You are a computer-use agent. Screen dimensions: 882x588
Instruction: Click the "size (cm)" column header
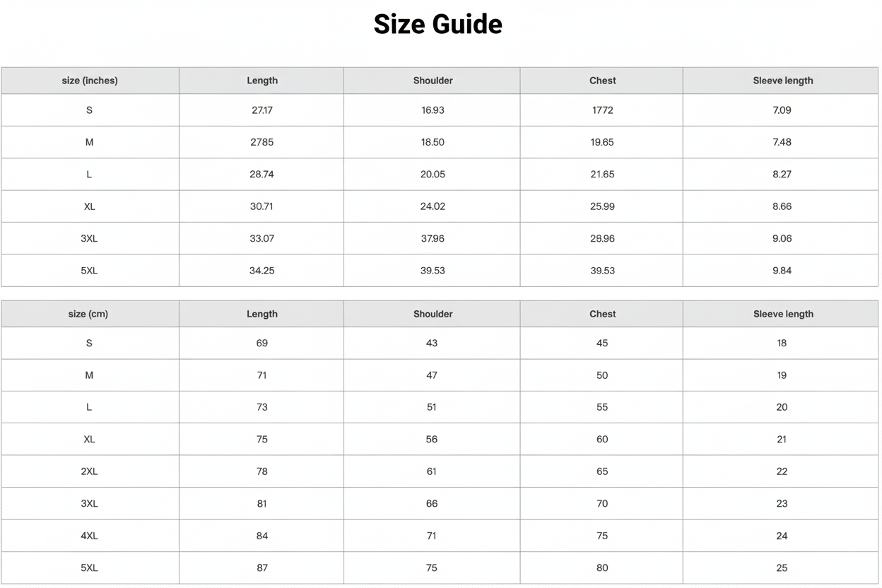pos(88,314)
